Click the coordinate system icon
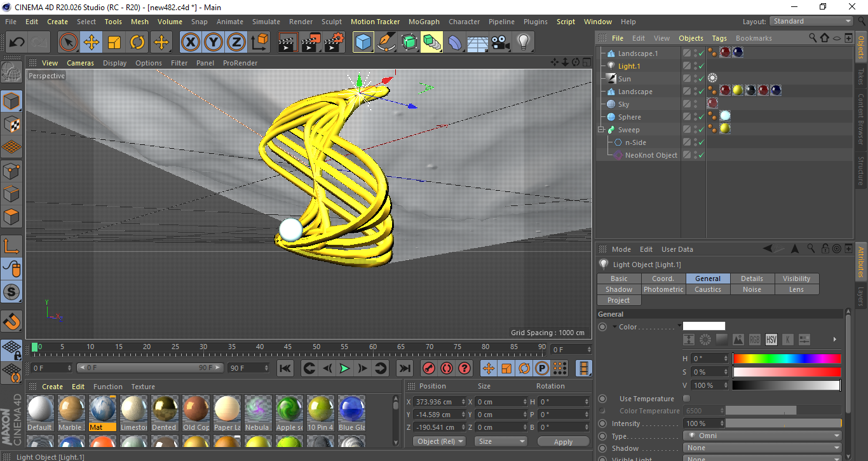This screenshot has height=461, width=868. pyautogui.click(x=259, y=43)
